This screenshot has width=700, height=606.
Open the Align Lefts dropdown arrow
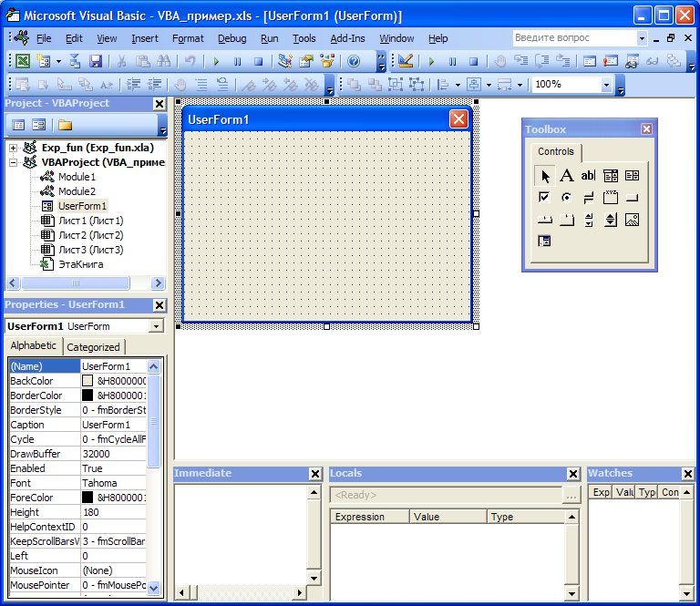coord(458,85)
